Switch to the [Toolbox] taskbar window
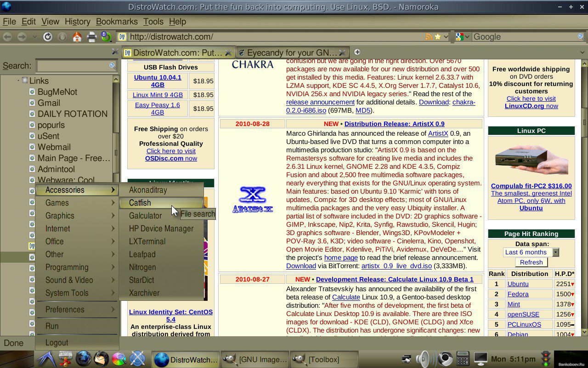This screenshot has height=368, width=588. (324, 359)
